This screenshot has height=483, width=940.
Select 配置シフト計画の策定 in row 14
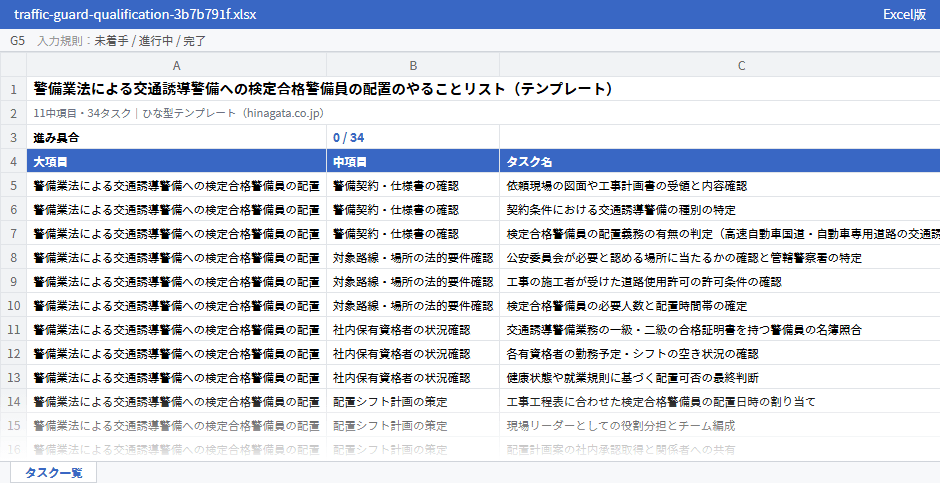pyautogui.click(x=413, y=402)
